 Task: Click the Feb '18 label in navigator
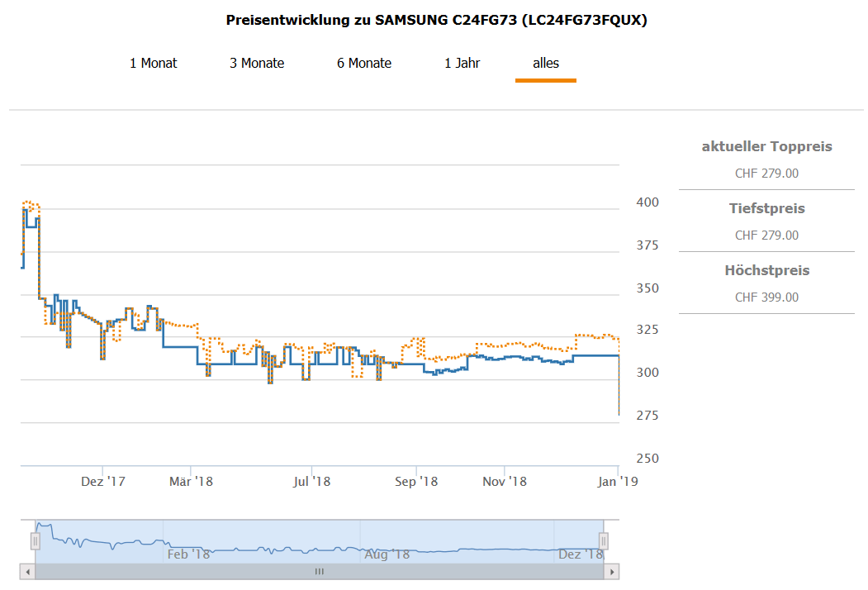click(188, 554)
